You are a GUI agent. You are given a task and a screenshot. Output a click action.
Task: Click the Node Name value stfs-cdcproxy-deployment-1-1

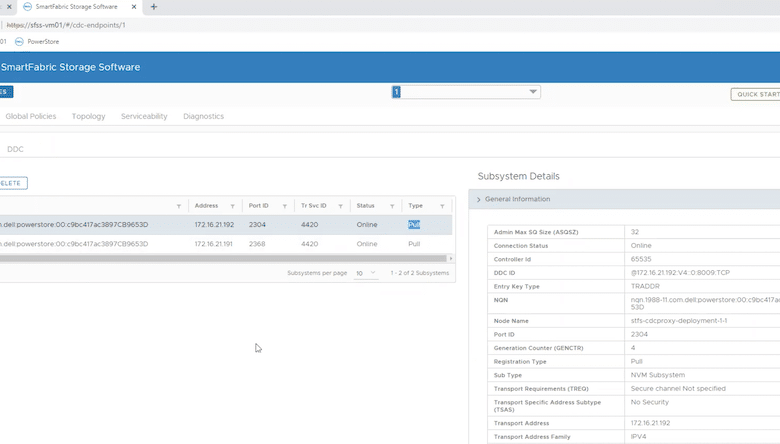[679, 321]
